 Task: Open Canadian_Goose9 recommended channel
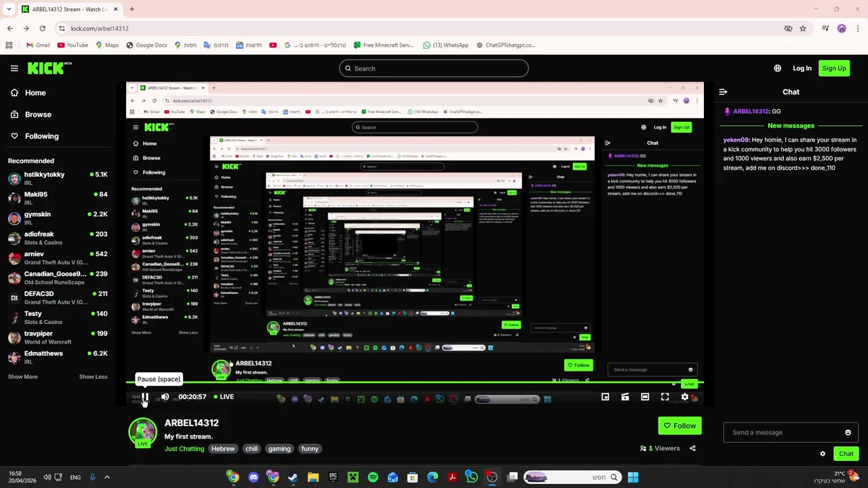[x=58, y=277]
